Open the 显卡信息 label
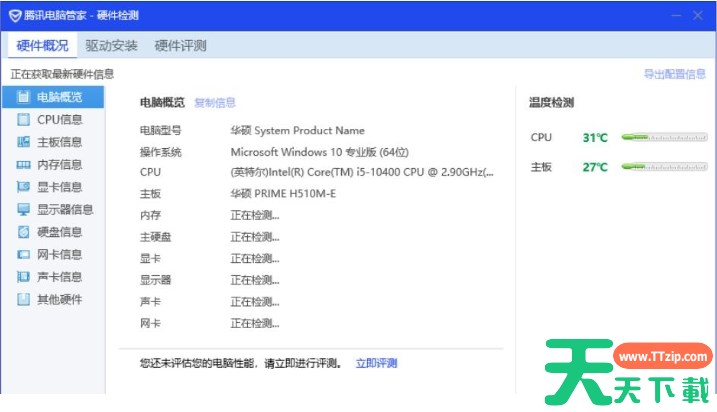Image resolution: width=717 pixels, height=412 pixels. point(59,187)
